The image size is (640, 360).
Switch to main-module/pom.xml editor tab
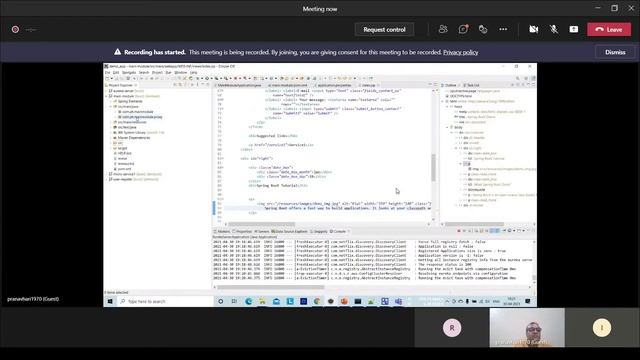(289, 85)
